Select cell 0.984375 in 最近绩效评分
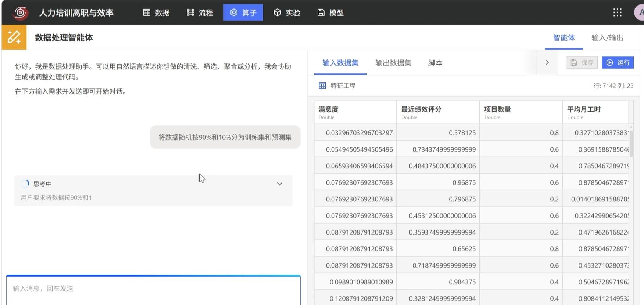The image size is (644, 305). [438, 282]
